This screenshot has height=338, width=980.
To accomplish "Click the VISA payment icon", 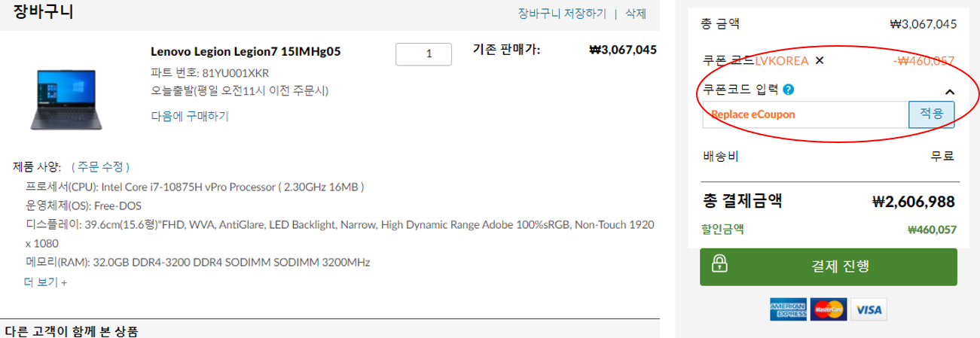I will (869, 309).
